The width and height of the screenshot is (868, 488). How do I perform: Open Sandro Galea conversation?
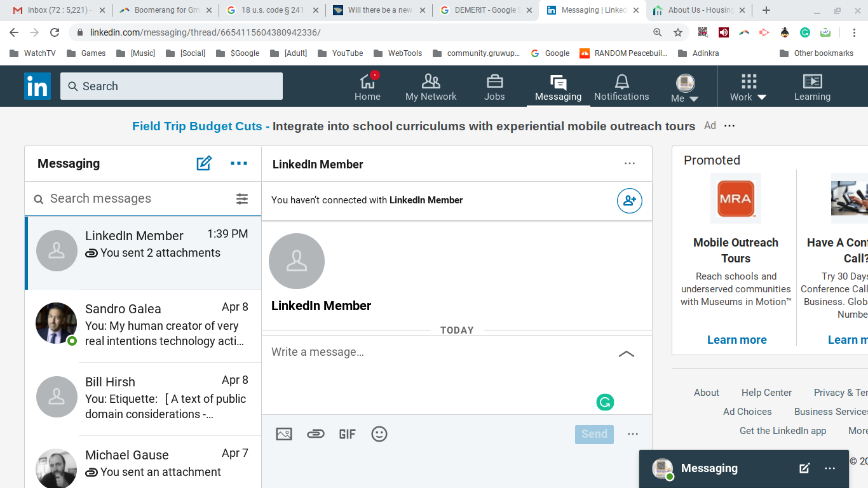coord(143,326)
